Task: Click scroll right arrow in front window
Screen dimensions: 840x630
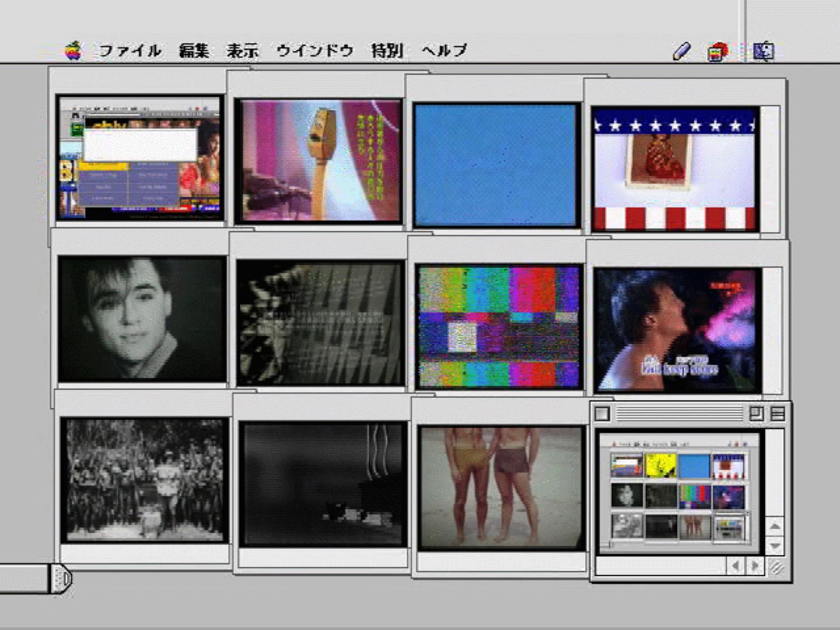Action: 755,566
